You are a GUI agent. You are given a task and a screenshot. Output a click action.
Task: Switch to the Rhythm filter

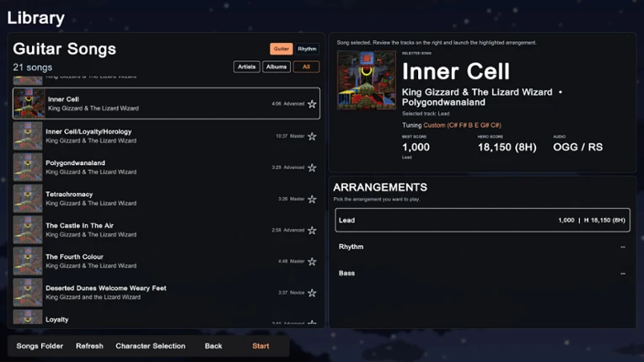tap(307, 49)
